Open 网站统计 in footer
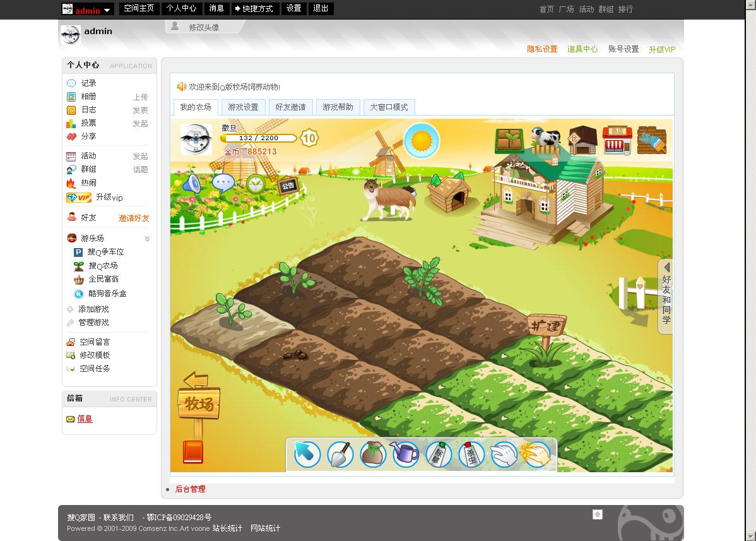 [265, 528]
